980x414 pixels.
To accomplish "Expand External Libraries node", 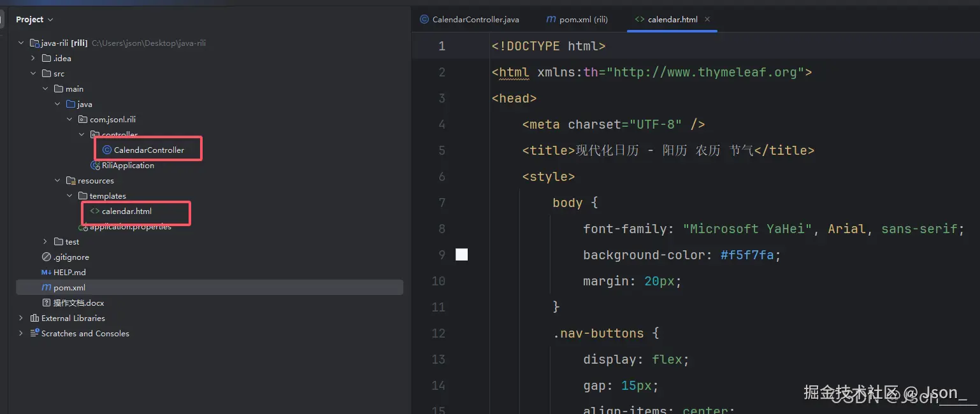I will (x=21, y=318).
